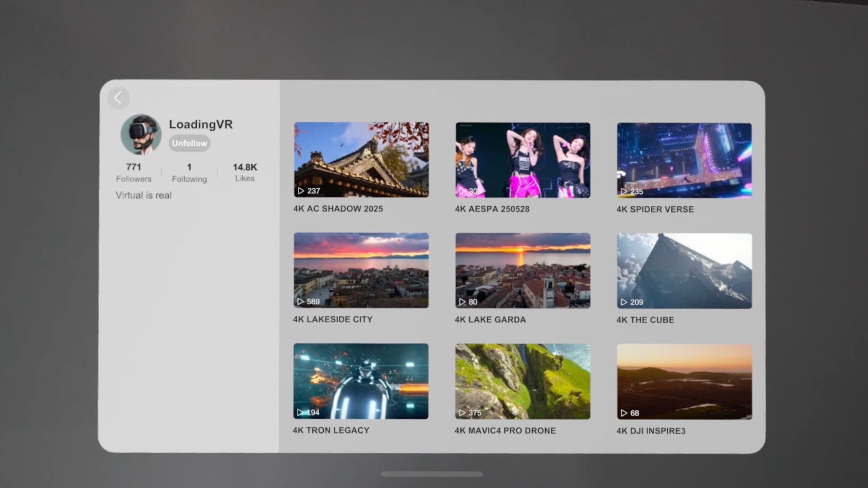Open the 771 Followers list
868x488 pixels.
tap(134, 172)
